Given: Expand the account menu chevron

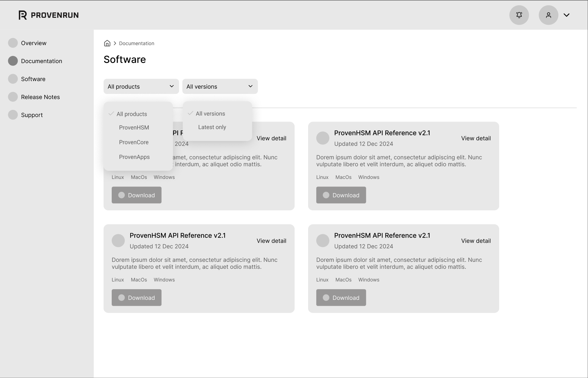Looking at the screenshot, I should pos(566,15).
